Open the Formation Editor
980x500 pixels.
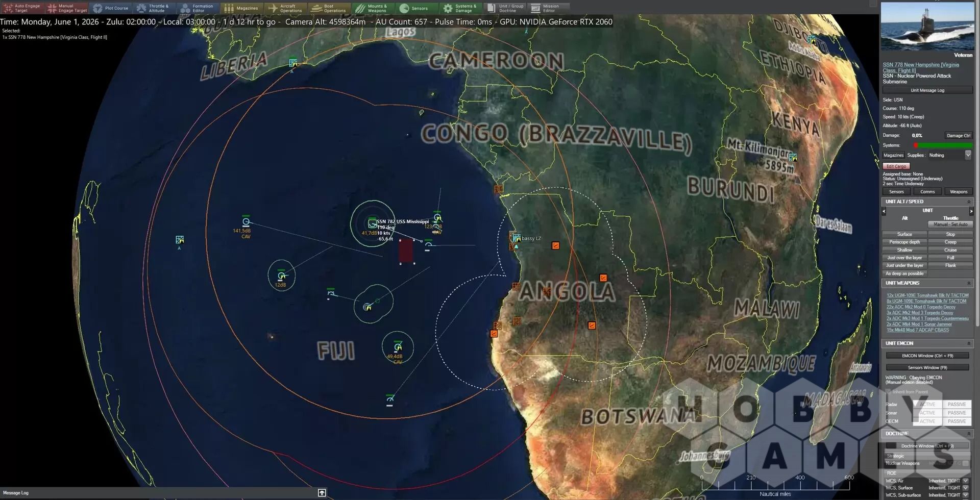click(197, 8)
